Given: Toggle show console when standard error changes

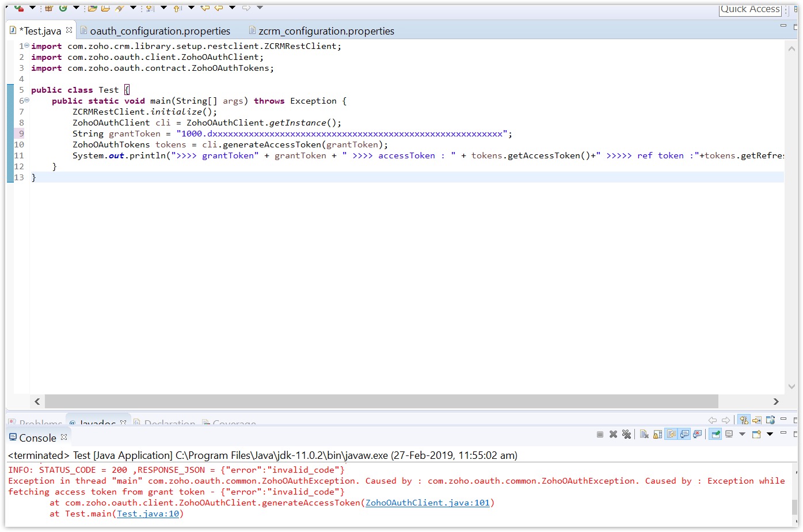Looking at the screenshot, I should 698,434.
